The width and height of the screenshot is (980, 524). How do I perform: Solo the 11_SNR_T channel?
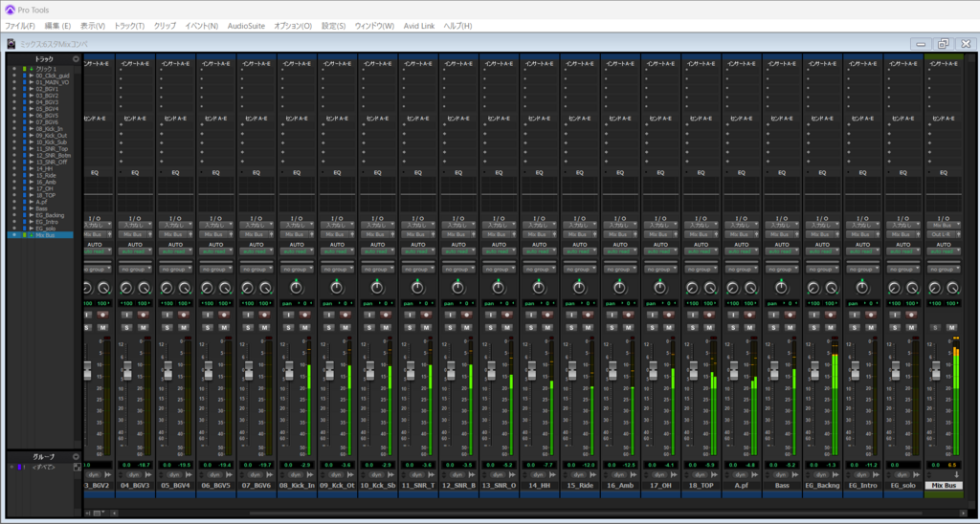[411, 327]
